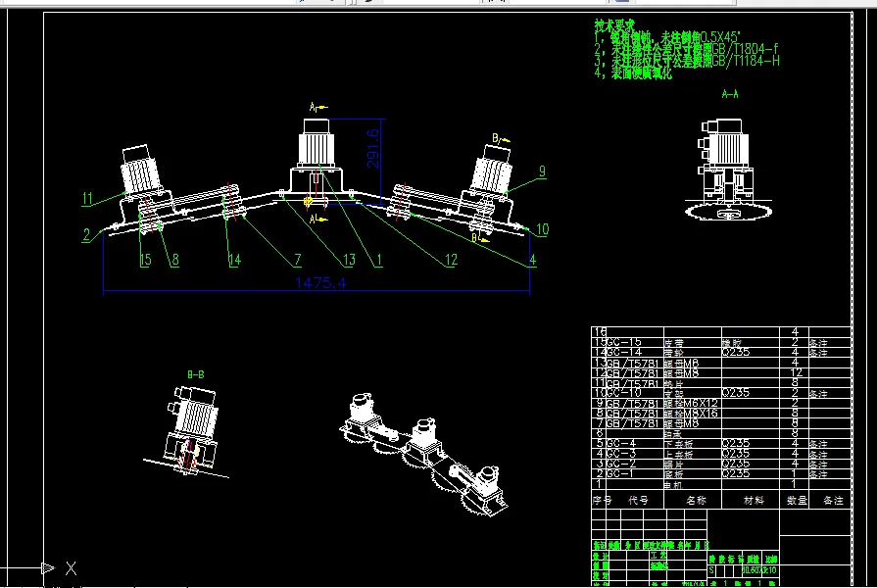Screen dimensions: 877x588
Task: Click the GC-14 code cell in parts table
Action: (635, 353)
